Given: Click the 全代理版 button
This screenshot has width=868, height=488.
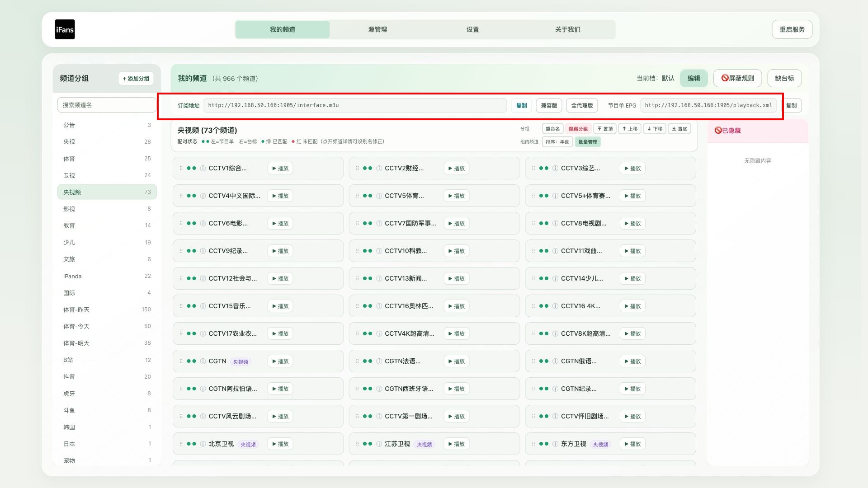Looking at the screenshot, I should [x=582, y=105].
